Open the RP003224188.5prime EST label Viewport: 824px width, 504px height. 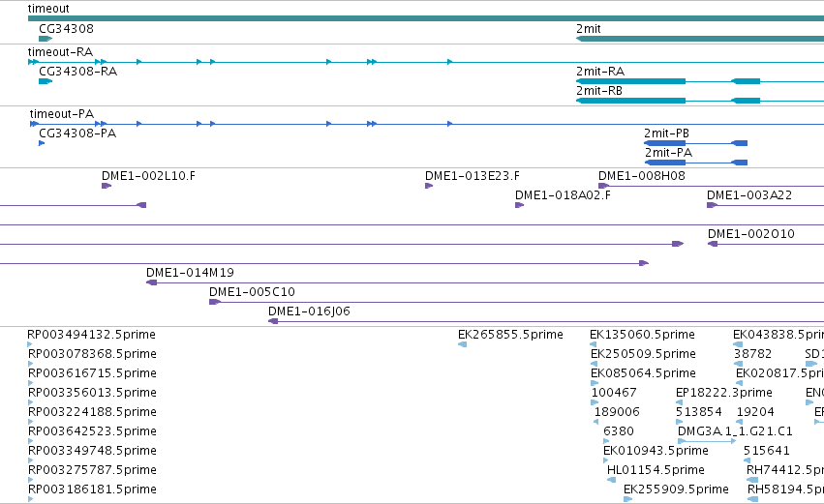pyautogui.click(x=92, y=412)
